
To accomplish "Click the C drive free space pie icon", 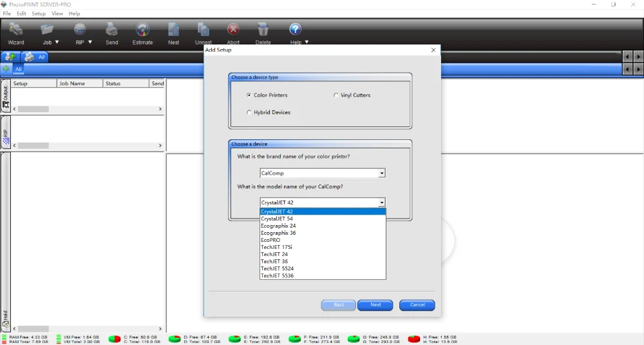I will [115, 339].
